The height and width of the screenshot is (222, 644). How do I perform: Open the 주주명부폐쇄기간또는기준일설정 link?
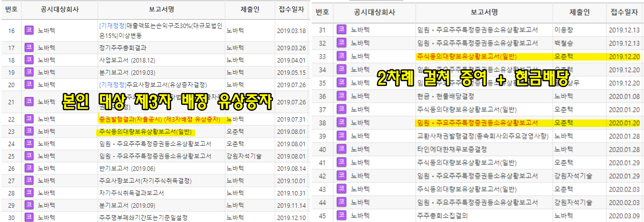(143, 218)
